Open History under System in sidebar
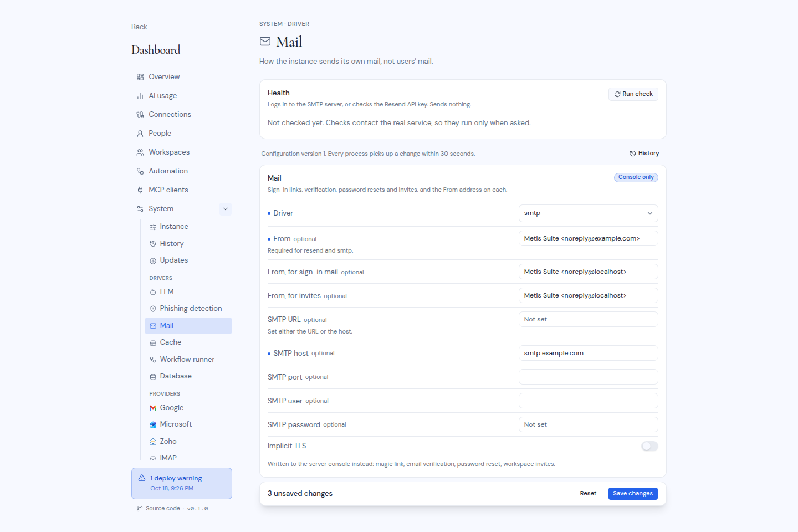The height and width of the screenshot is (532, 798). click(x=188, y=244)
